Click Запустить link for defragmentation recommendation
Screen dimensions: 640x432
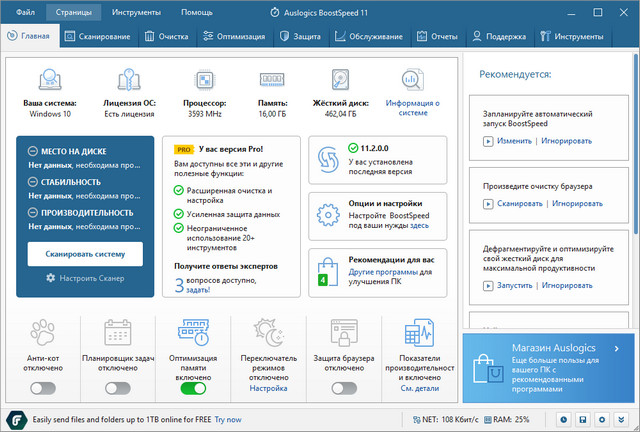click(514, 285)
